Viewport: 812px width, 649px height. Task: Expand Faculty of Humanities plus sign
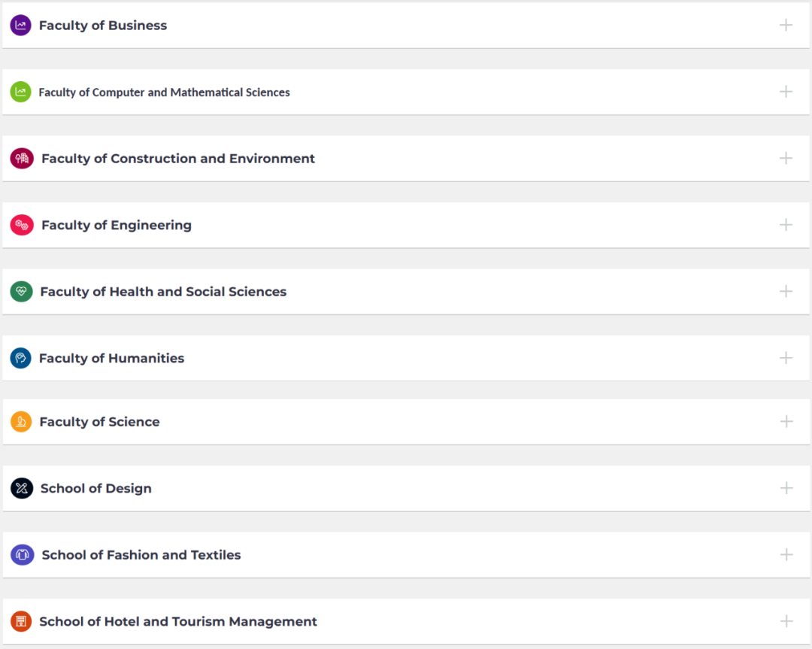click(x=786, y=358)
